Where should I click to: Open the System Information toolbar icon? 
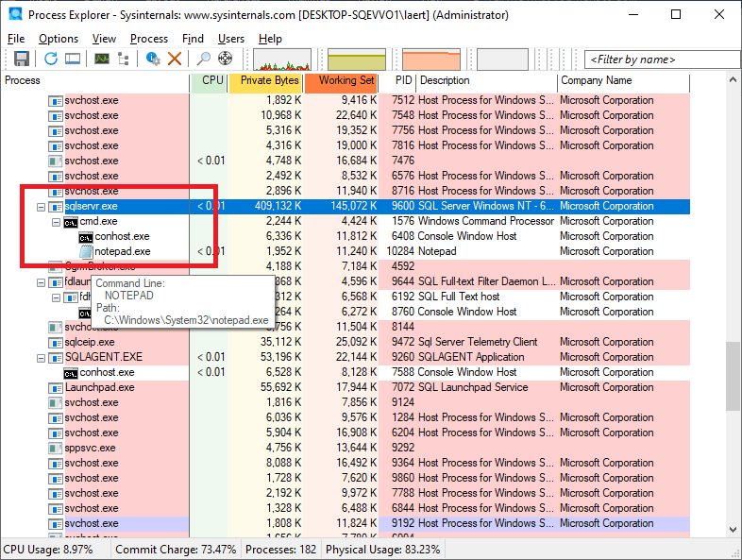(x=102, y=59)
